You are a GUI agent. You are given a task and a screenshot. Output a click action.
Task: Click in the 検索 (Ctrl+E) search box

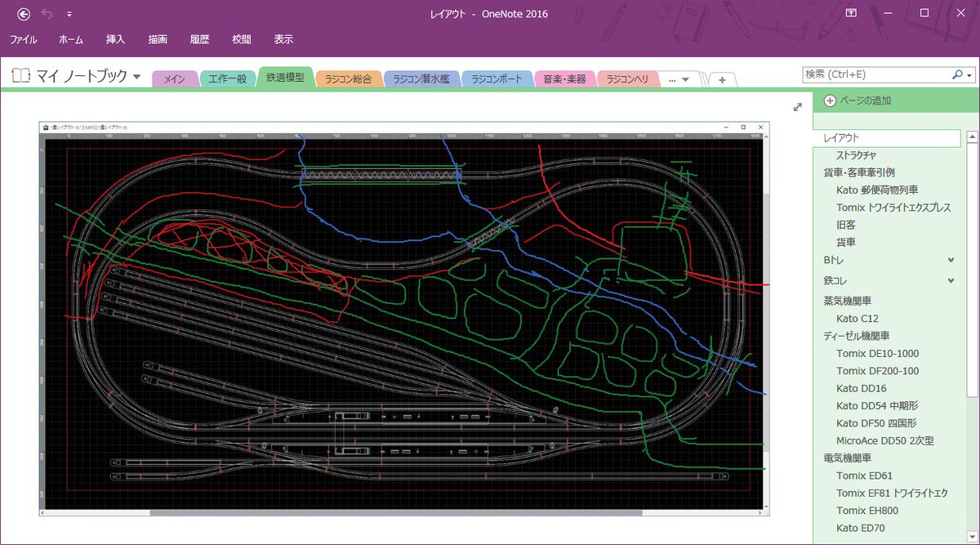coord(875,74)
